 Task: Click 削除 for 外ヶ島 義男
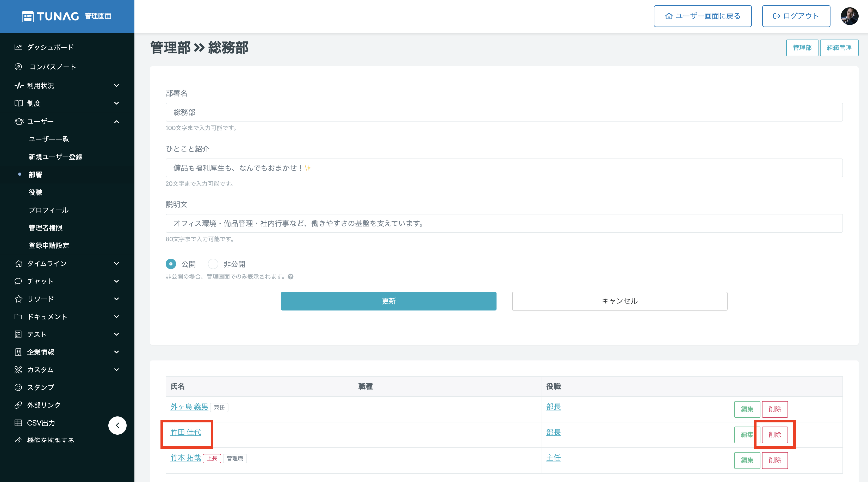pos(775,409)
